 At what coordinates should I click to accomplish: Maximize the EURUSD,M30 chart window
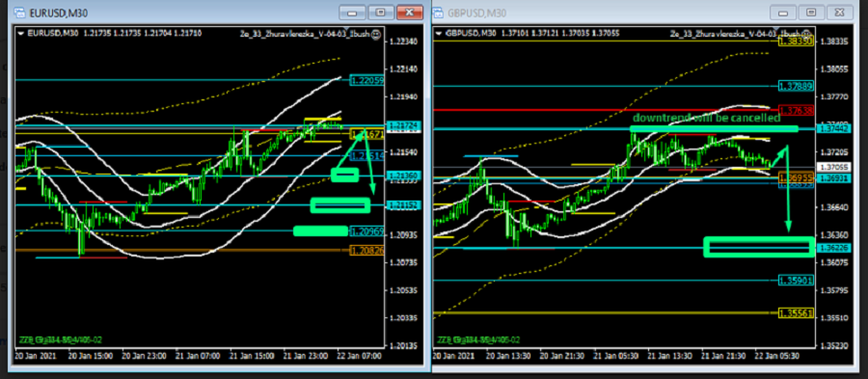pyautogui.click(x=381, y=13)
